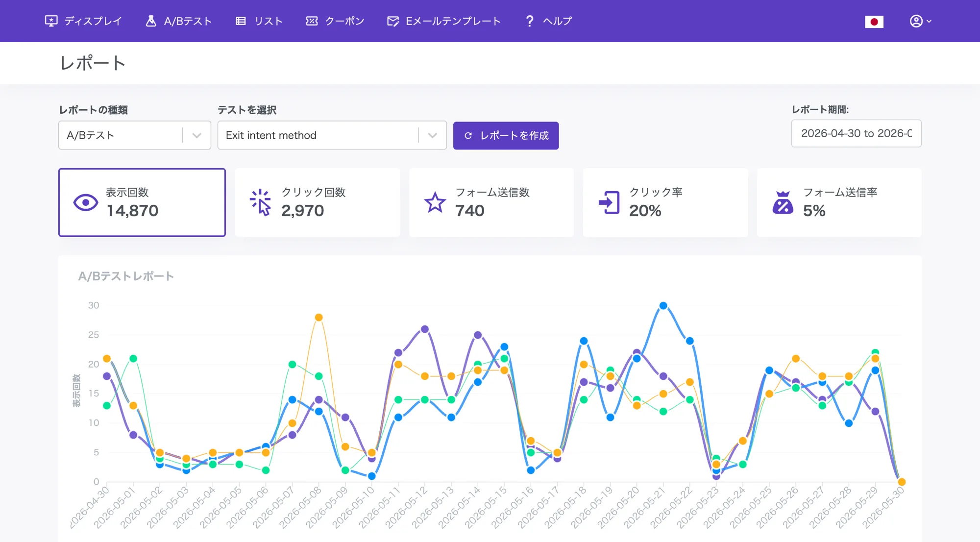The width and height of the screenshot is (980, 542).
Task: Expand the レポートの種類 dropdown chevron
Action: click(x=197, y=135)
